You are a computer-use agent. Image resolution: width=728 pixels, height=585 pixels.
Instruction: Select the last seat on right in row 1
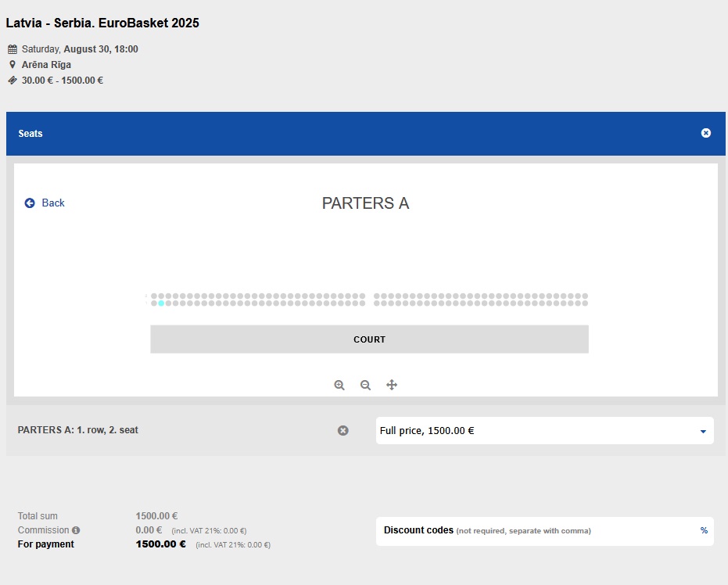(584, 303)
